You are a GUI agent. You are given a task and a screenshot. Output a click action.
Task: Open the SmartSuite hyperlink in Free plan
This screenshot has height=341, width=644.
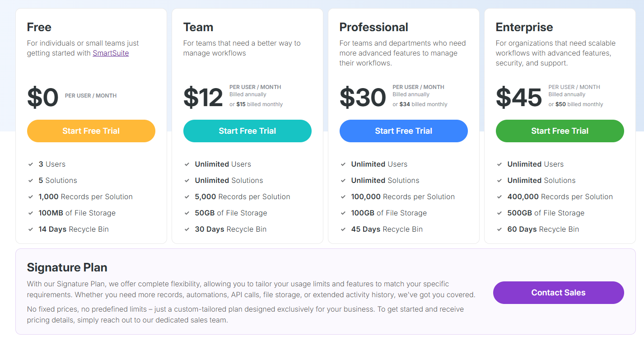[111, 53]
